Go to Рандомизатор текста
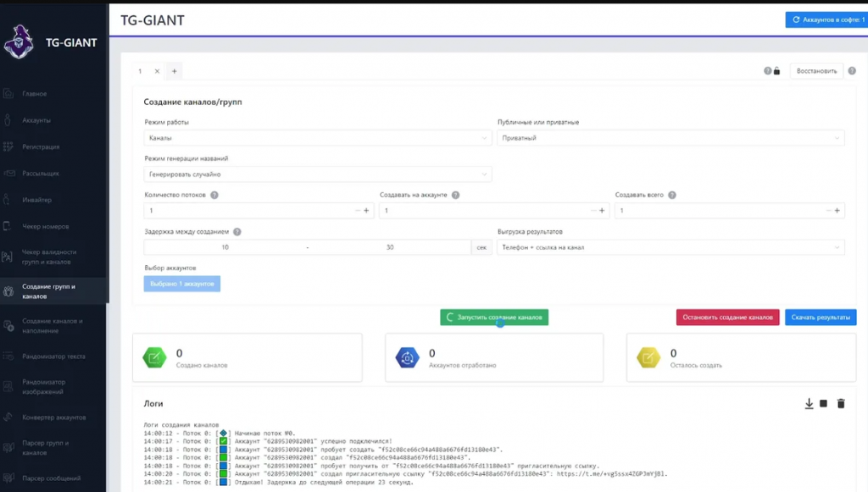The width and height of the screenshot is (868, 492). point(53,357)
